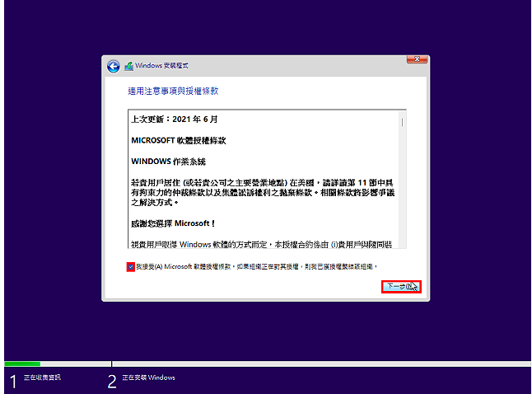Click the Windows 安裝程式 title text
532x394 pixels.
(x=161, y=66)
